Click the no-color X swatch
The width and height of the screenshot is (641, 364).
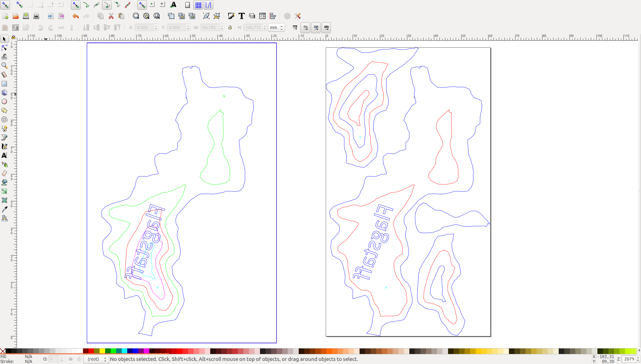[3, 351]
